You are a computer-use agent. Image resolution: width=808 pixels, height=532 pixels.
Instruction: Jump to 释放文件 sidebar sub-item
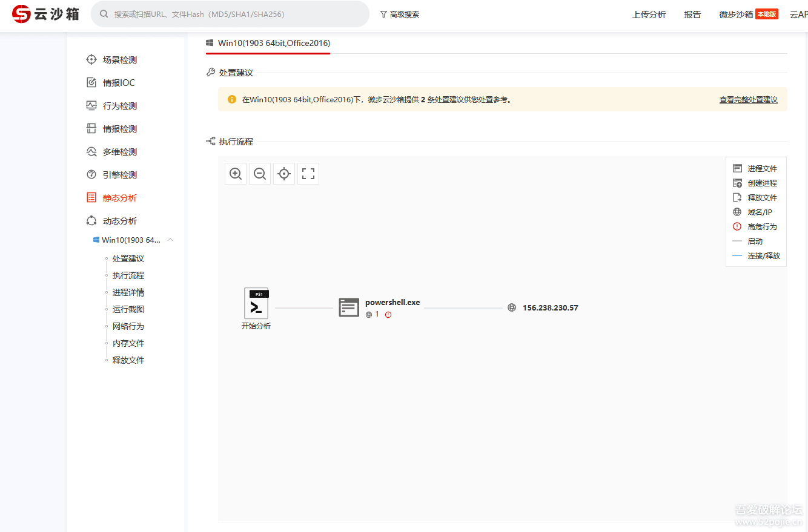tap(128, 360)
